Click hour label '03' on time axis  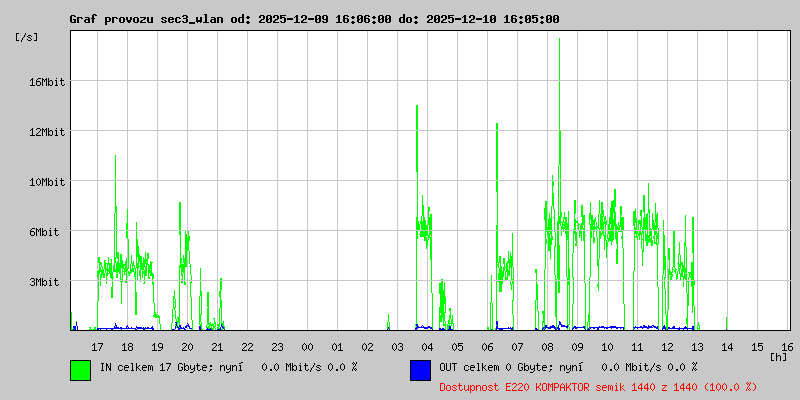pyautogui.click(x=397, y=347)
